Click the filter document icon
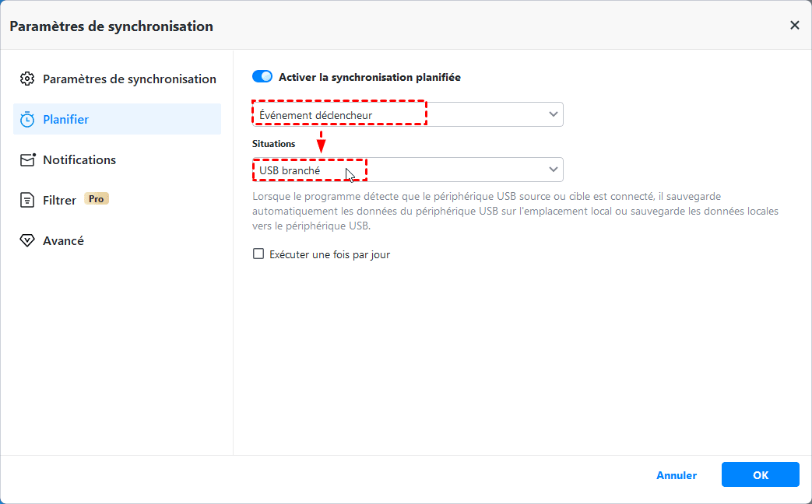 click(27, 200)
